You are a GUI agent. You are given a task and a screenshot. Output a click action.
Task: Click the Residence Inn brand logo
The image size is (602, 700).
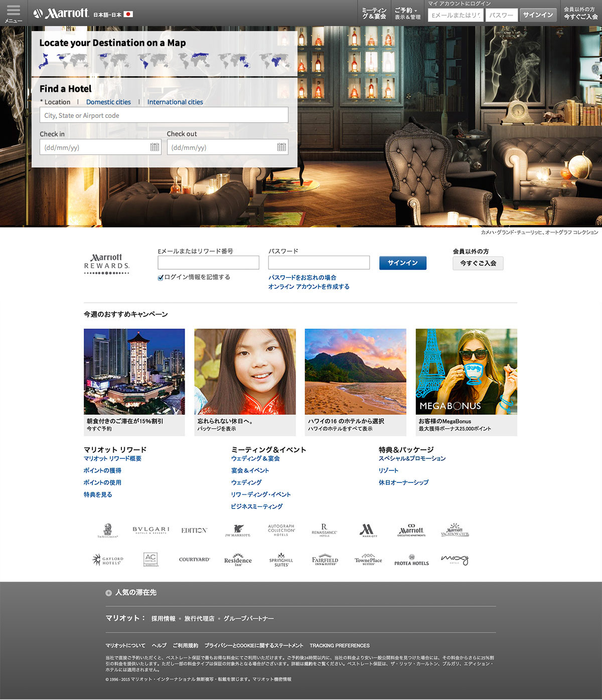pyautogui.click(x=238, y=560)
